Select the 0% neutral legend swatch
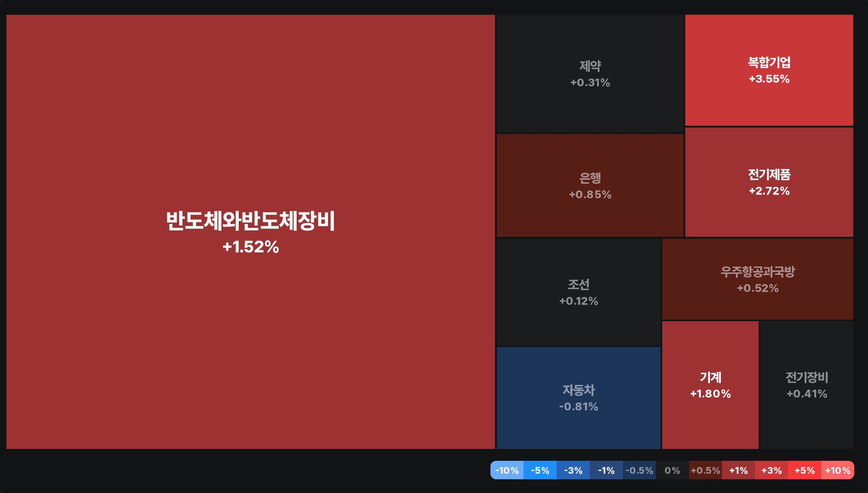The height and width of the screenshot is (493, 868). [672, 470]
